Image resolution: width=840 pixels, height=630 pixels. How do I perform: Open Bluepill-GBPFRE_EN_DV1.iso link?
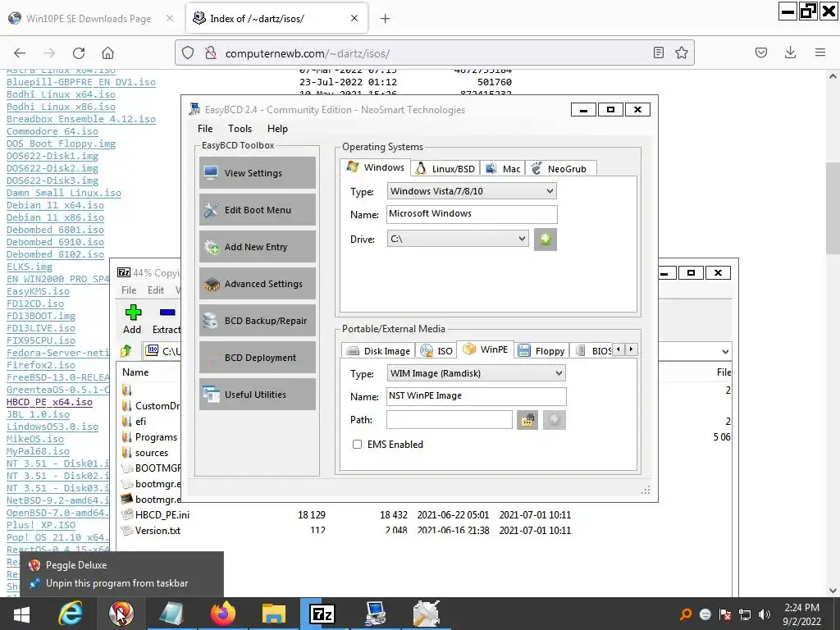coord(81,82)
